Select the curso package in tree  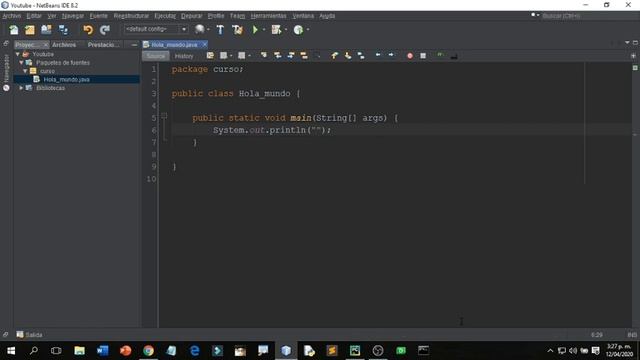tap(47, 71)
